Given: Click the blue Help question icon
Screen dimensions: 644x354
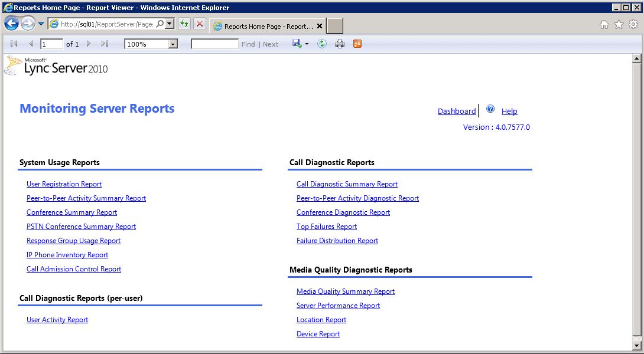Looking at the screenshot, I should tap(490, 109).
